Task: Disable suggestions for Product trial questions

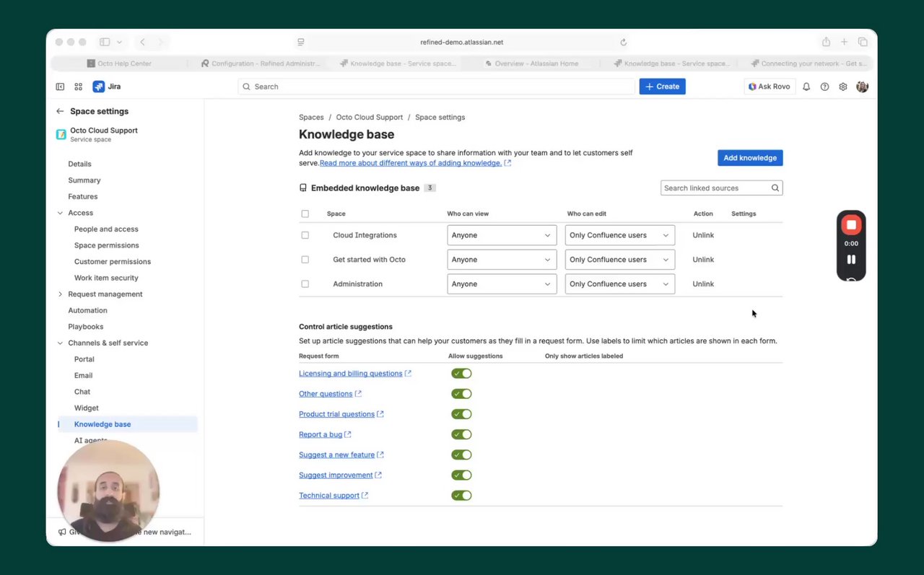Action: tap(461, 414)
